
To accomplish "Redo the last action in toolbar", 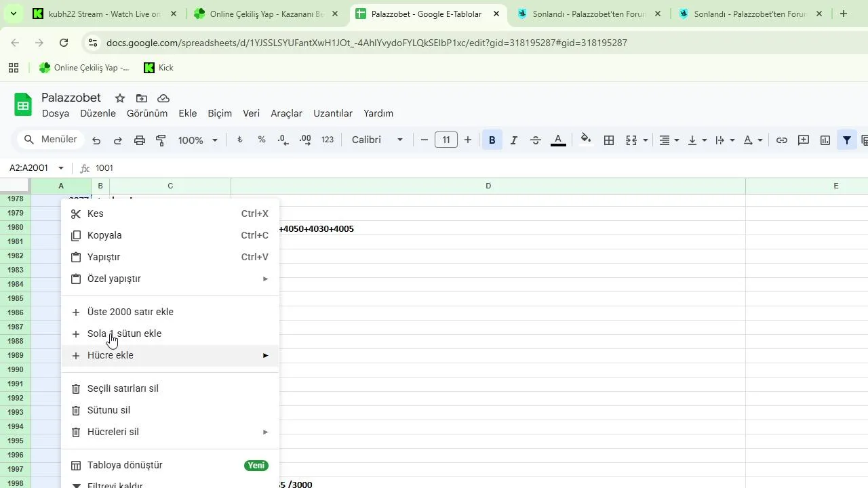I will coord(118,140).
